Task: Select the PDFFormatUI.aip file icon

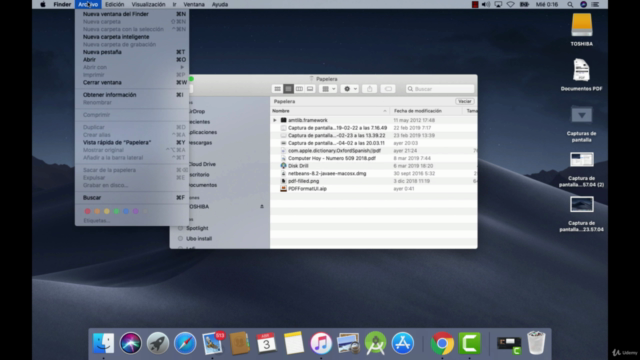Action: 283,189
